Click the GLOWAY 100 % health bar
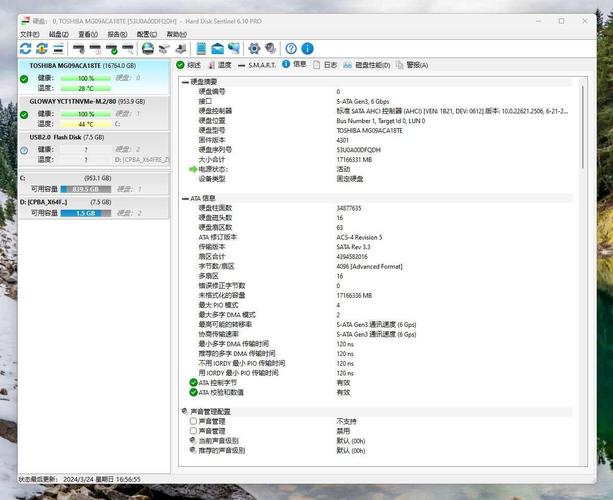Image resolution: width=613 pixels, height=500 pixels. pyautogui.click(x=86, y=114)
